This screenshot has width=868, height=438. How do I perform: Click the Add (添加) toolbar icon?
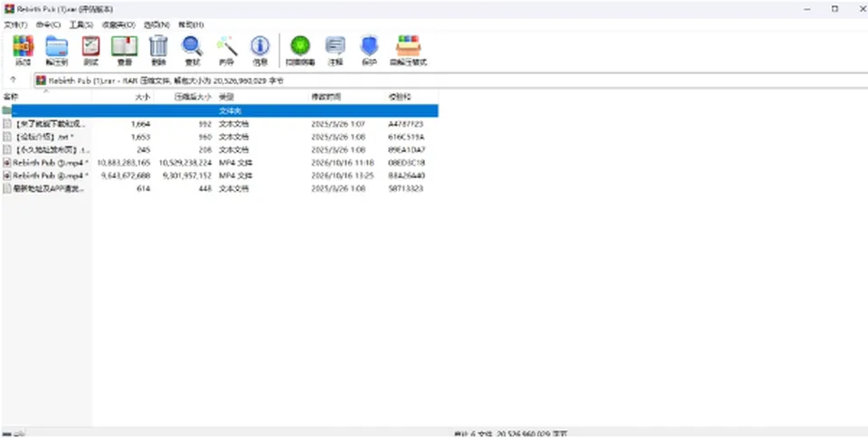pos(23,51)
